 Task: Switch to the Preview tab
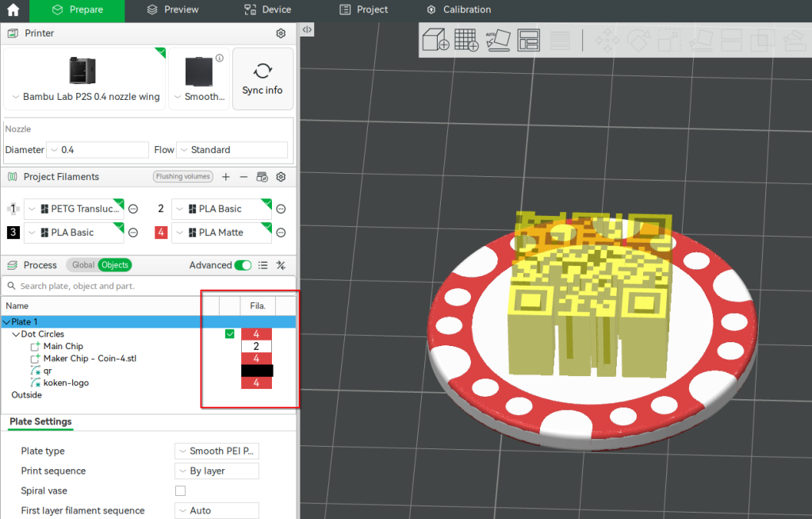tap(173, 10)
